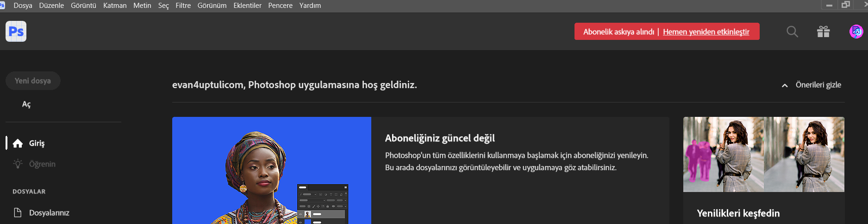This screenshot has height=224, width=868.
Task: Click the Yenilikleri keşfedin heading
Action: pyautogui.click(x=738, y=213)
